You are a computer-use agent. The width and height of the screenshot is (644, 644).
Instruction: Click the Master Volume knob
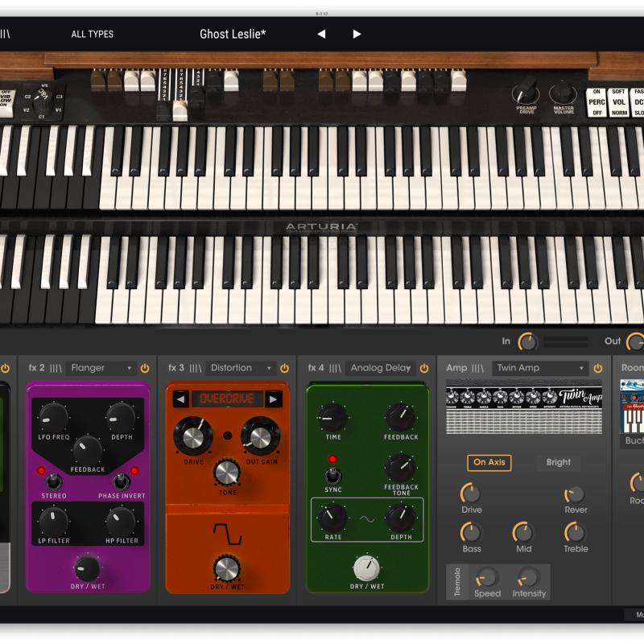563,93
